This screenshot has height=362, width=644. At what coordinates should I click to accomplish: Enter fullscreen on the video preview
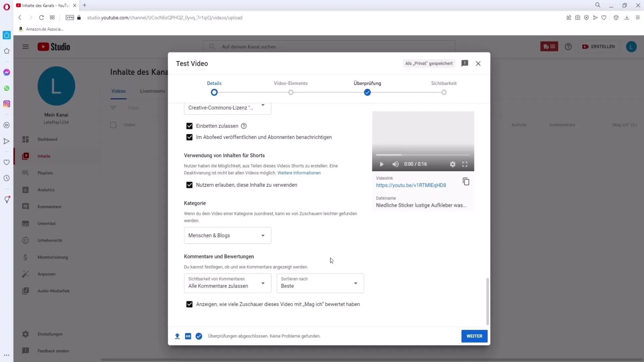click(x=465, y=164)
